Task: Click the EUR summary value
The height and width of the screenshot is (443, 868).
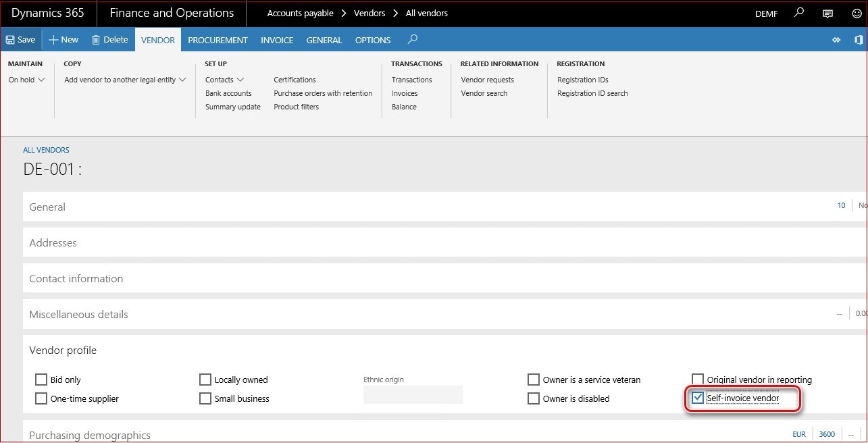Action: [x=799, y=435]
